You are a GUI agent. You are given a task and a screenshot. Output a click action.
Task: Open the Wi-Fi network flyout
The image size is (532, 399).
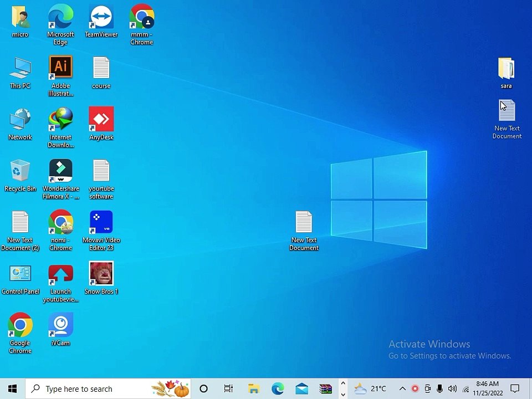466,389
